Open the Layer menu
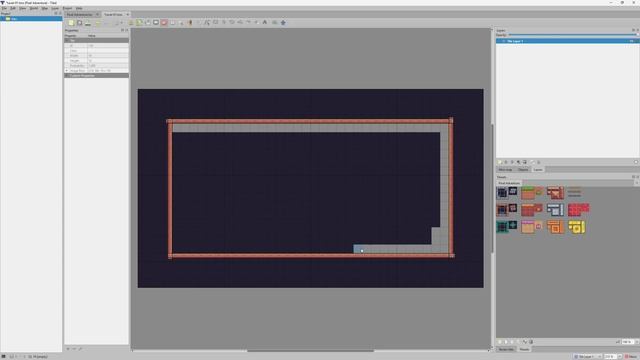 click(x=55, y=8)
